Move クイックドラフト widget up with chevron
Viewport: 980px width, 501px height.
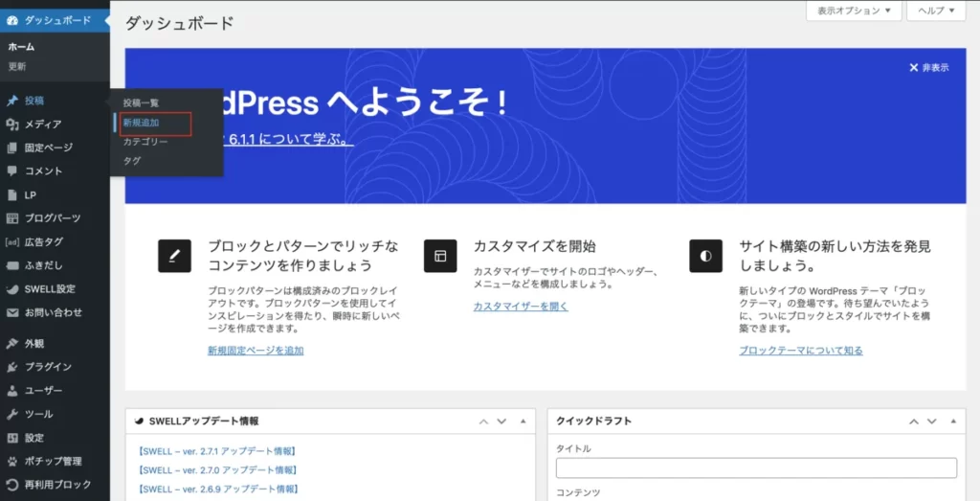913,421
